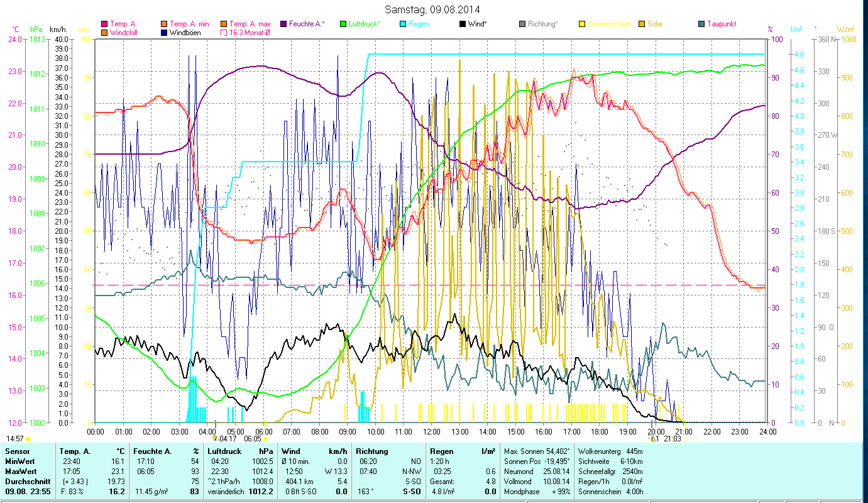Click the maximum pressure value '1012.4'
Viewport: 868px width, 503px height.
pyautogui.click(x=263, y=472)
